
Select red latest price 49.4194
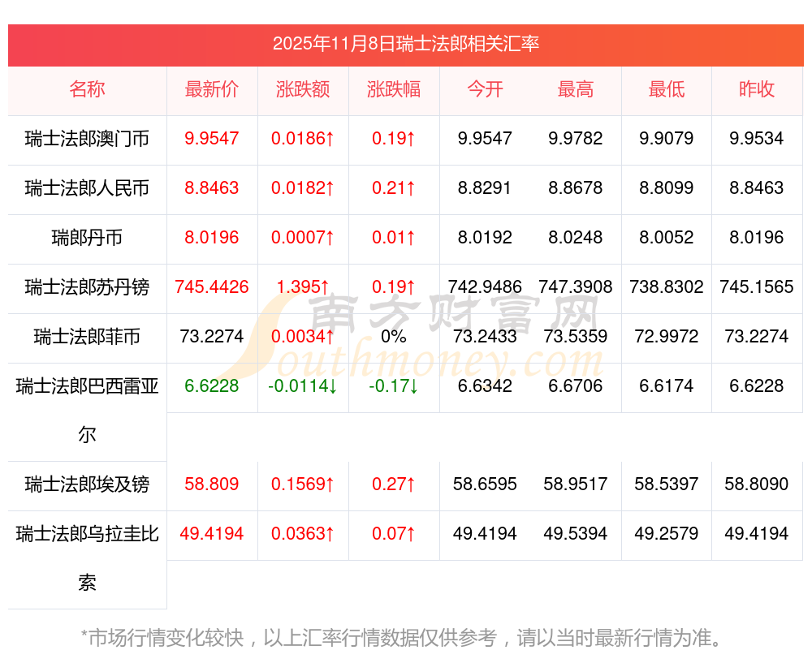click(212, 534)
